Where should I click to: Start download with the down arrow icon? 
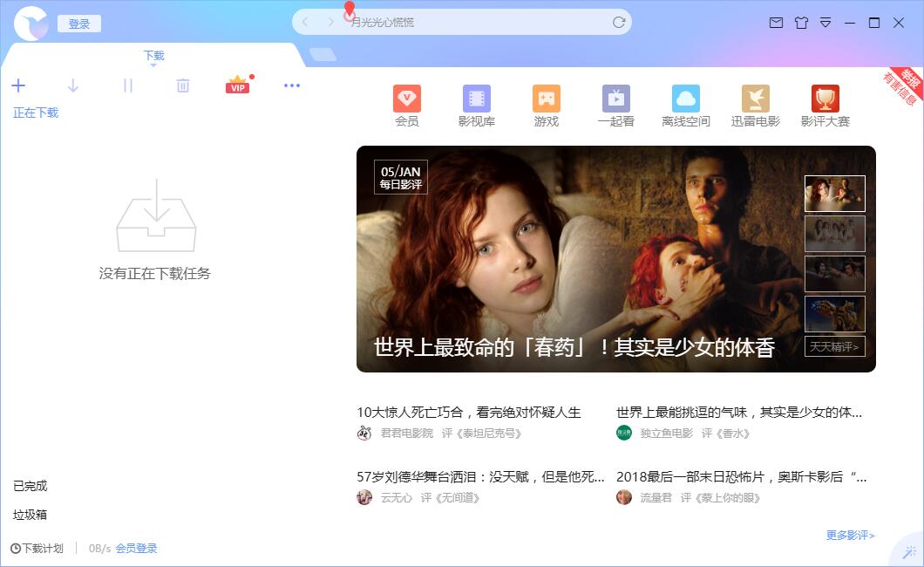coord(73,85)
